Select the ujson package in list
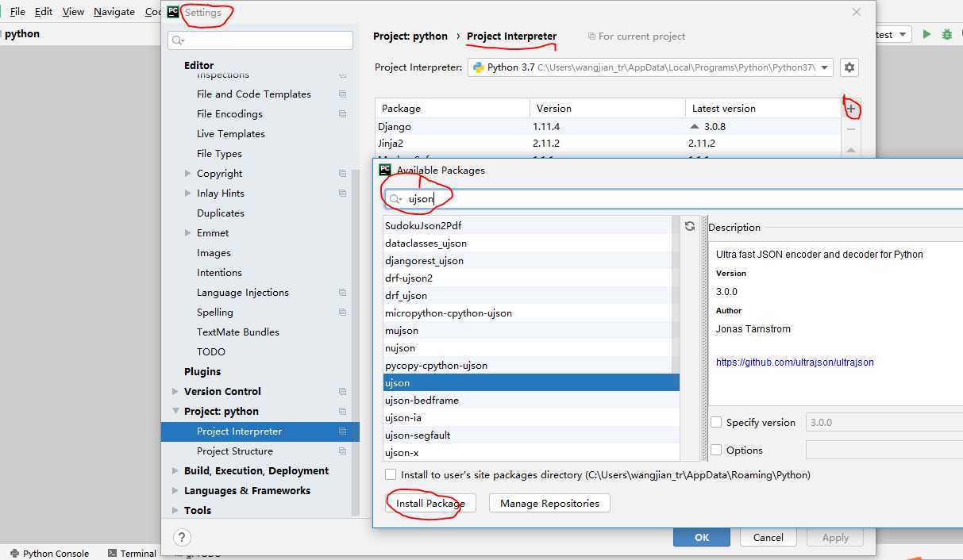Viewport: 963px width, 560px height. point(530,383)
